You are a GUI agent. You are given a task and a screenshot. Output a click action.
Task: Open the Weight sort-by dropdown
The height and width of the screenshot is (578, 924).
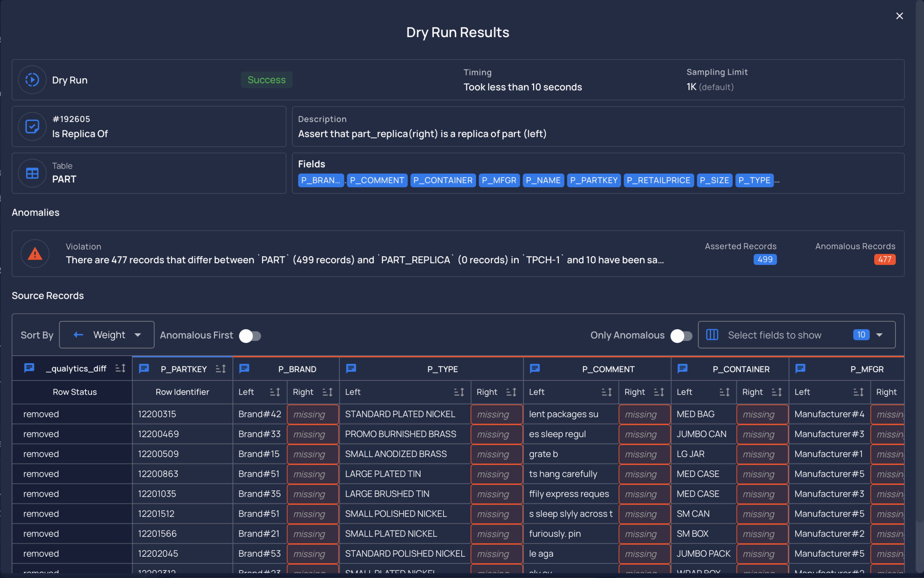point(106,335)
